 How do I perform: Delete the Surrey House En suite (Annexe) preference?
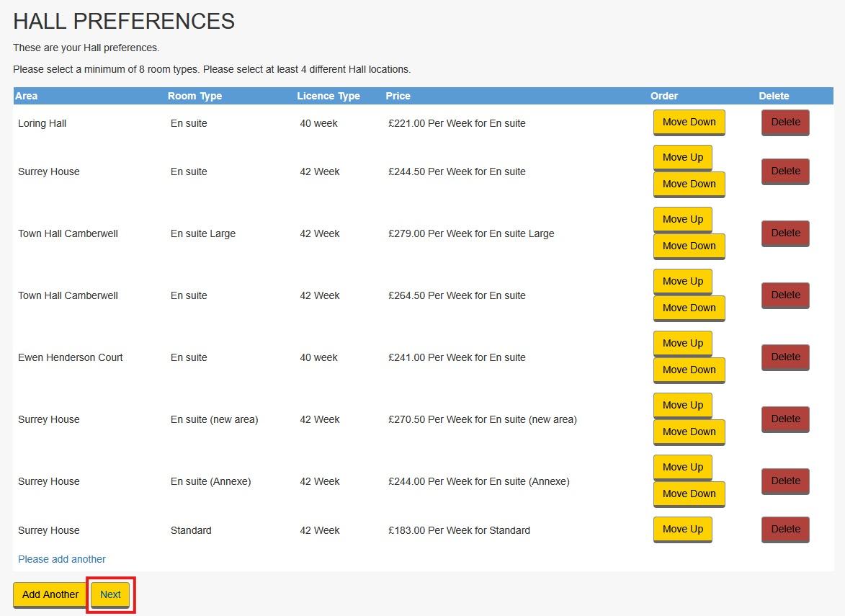point(785,481)
